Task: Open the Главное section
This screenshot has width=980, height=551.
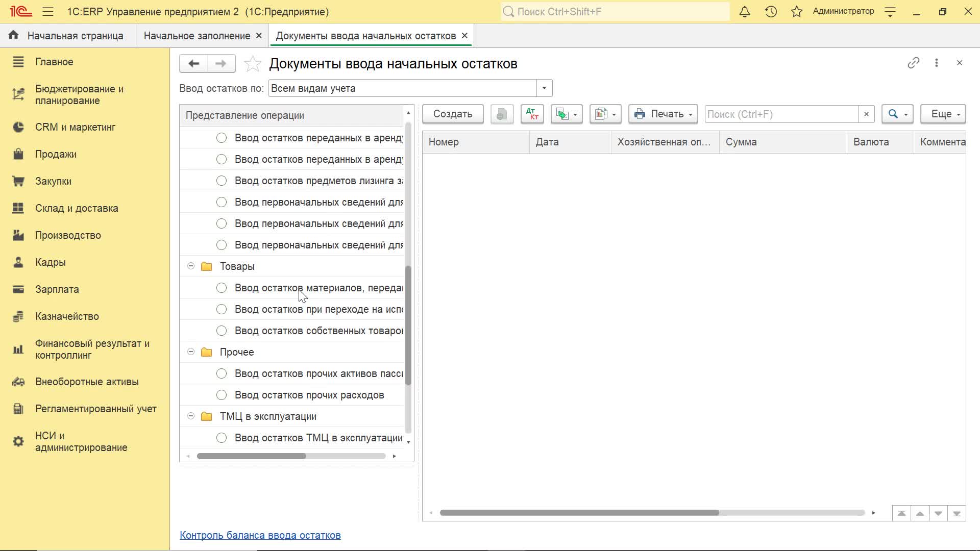Action: tap(54, 62)
